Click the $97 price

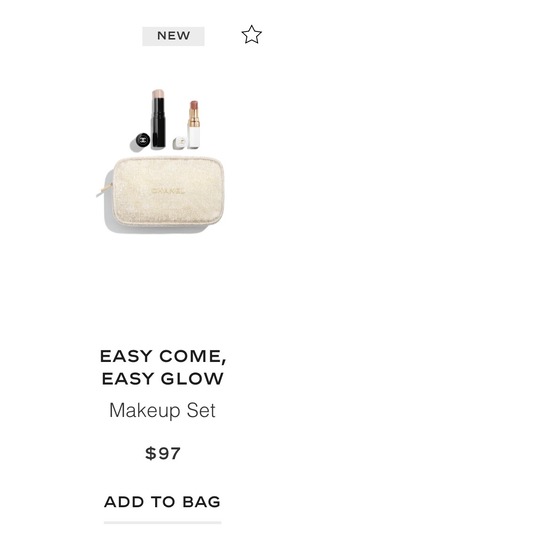(163, 453)
